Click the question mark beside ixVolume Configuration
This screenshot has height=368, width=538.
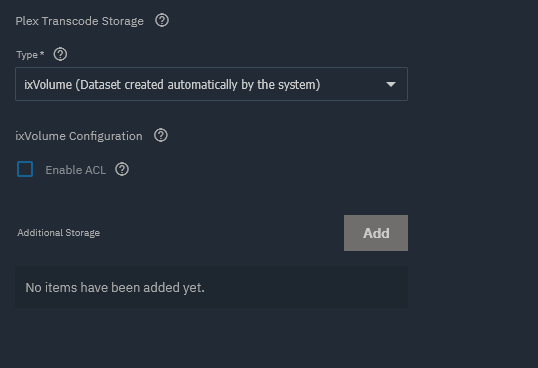[161, 135]
